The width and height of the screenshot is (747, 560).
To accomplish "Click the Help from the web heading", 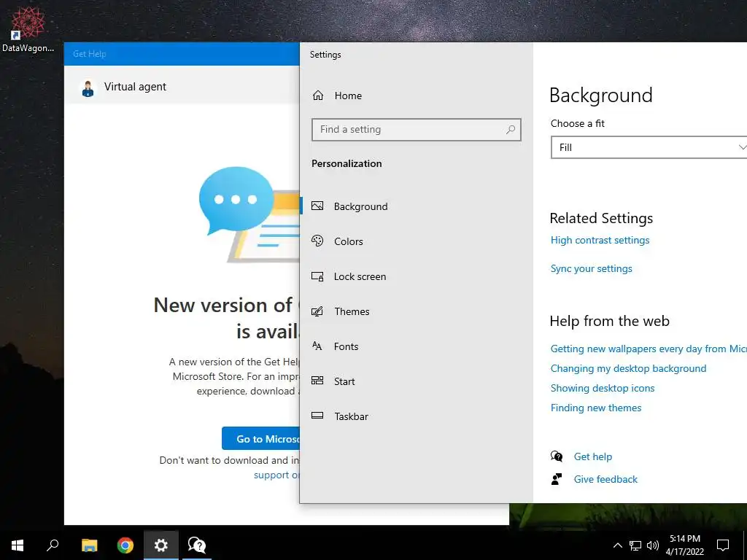I will [x=609, y=321].
